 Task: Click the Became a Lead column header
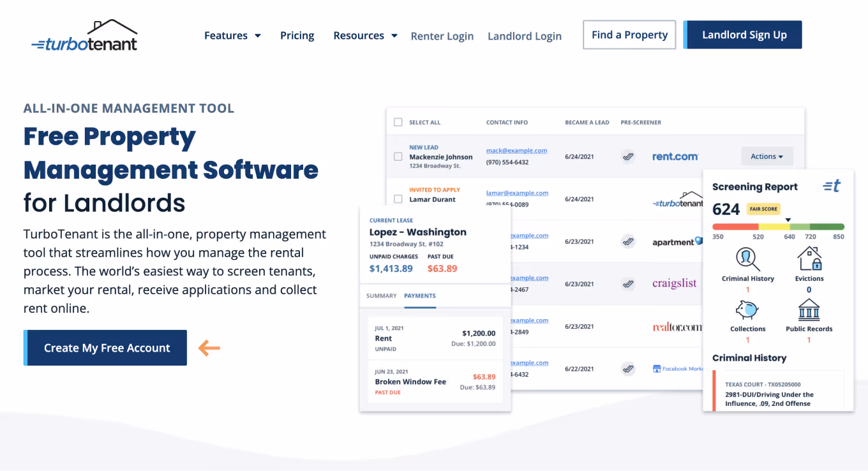click(587, 122)
